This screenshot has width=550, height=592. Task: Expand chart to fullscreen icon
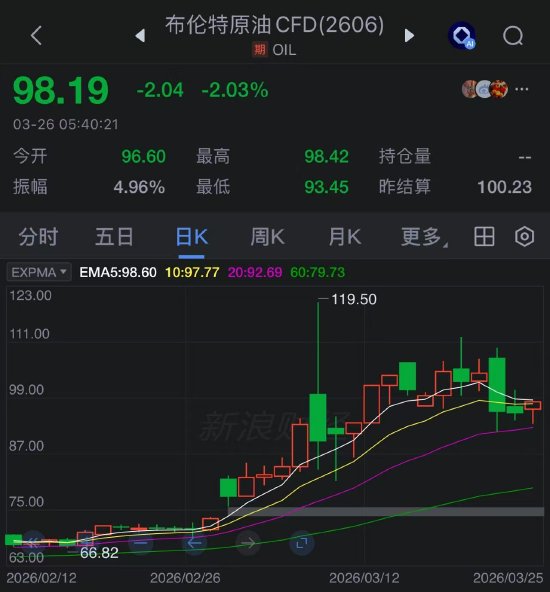tap(302, 543)
